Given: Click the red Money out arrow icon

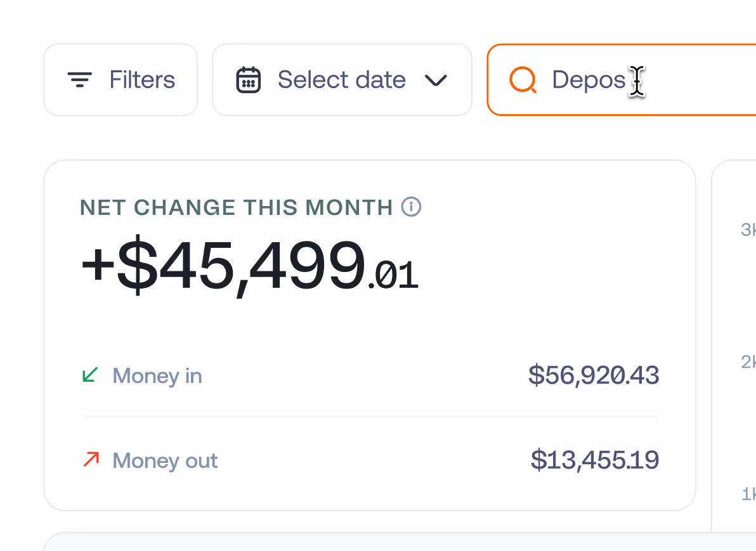Looking at the screenshot, I should click(x=90, y=460).
